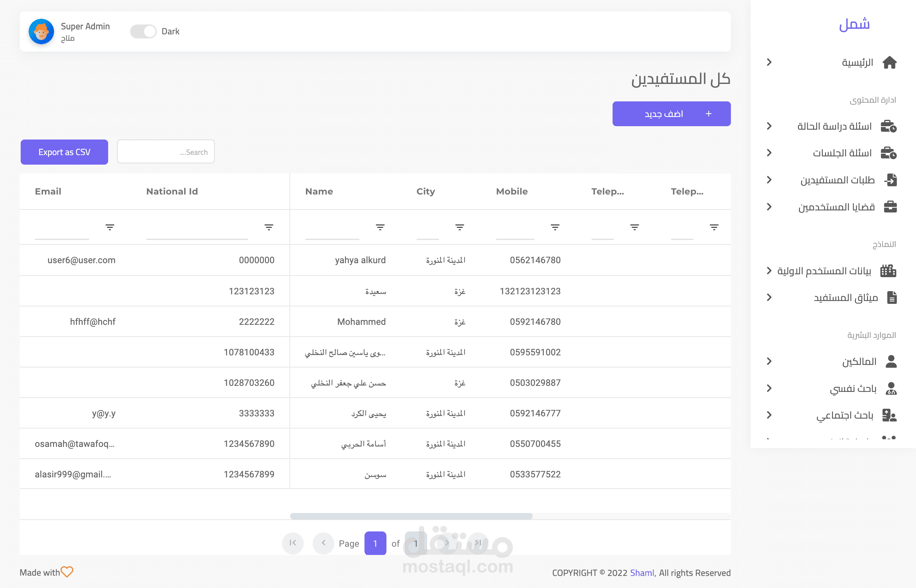Click the Super Admin avatar
The image size is (916, 588).
[41, 31]
